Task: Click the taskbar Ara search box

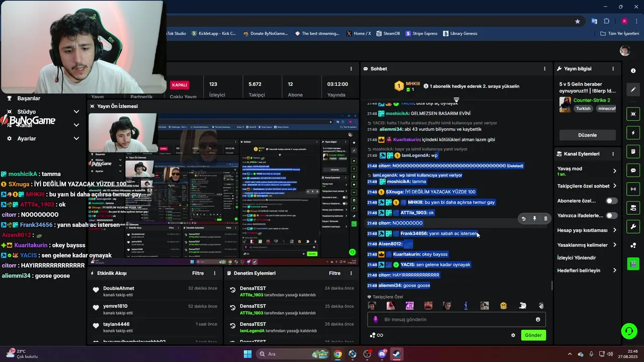Action: (x=292, y=354)
